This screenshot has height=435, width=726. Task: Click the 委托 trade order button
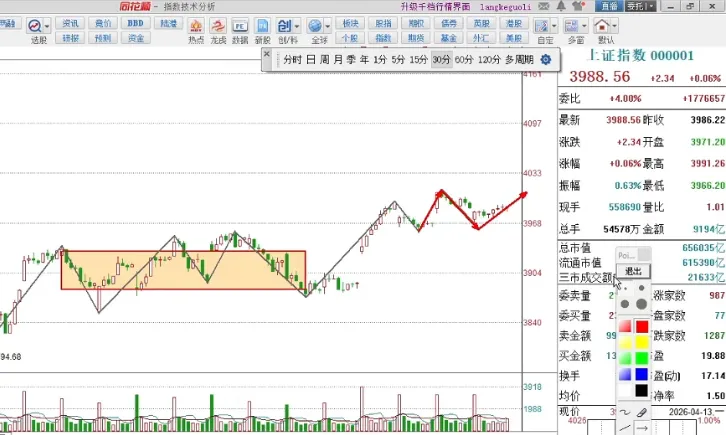point(635,6)
